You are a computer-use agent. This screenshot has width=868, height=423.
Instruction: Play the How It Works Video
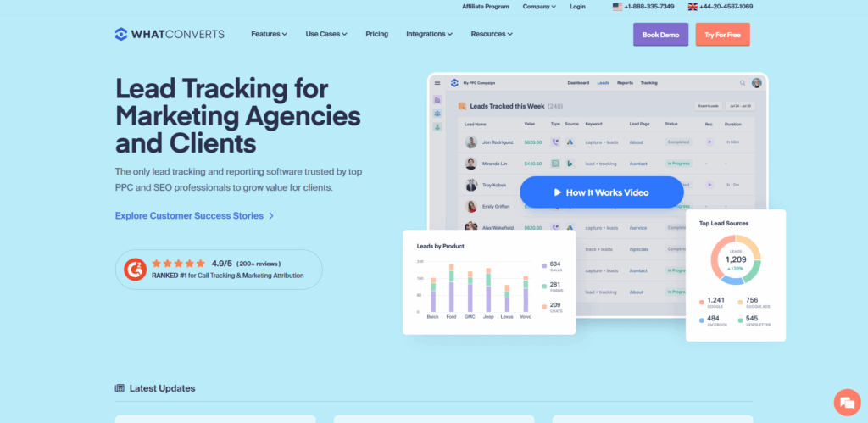click(x=601, y=192)
